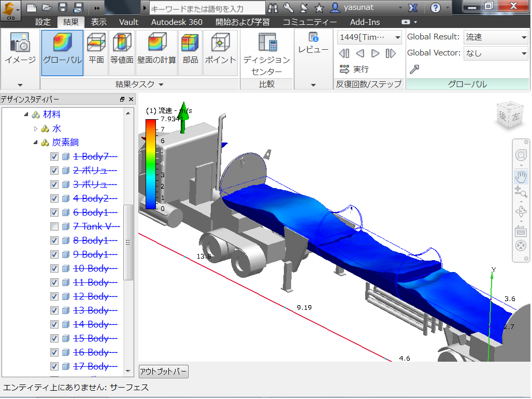Select the グローバル result task icon
Viewport: 532px width, 399px height.
point(62,53)
